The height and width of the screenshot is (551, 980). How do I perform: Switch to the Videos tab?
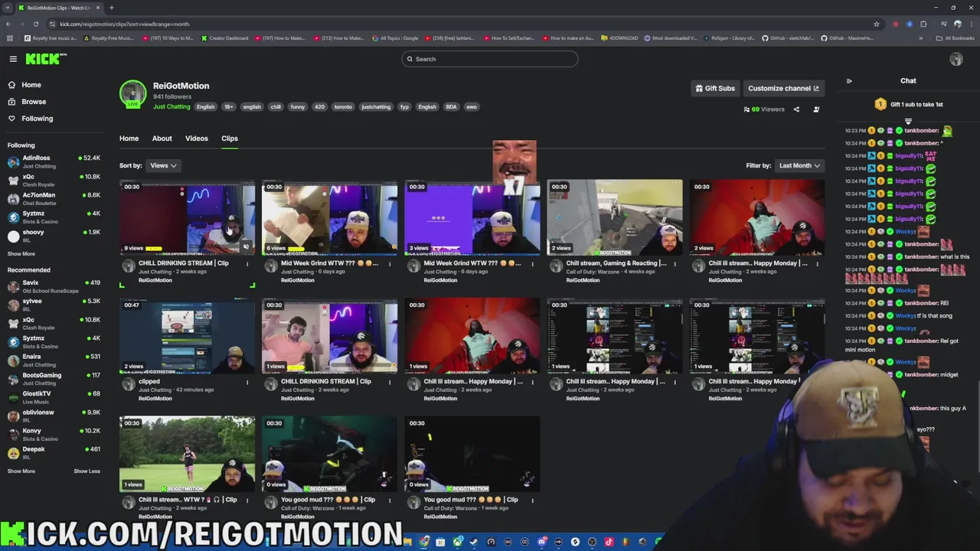(x=196, y=139)
